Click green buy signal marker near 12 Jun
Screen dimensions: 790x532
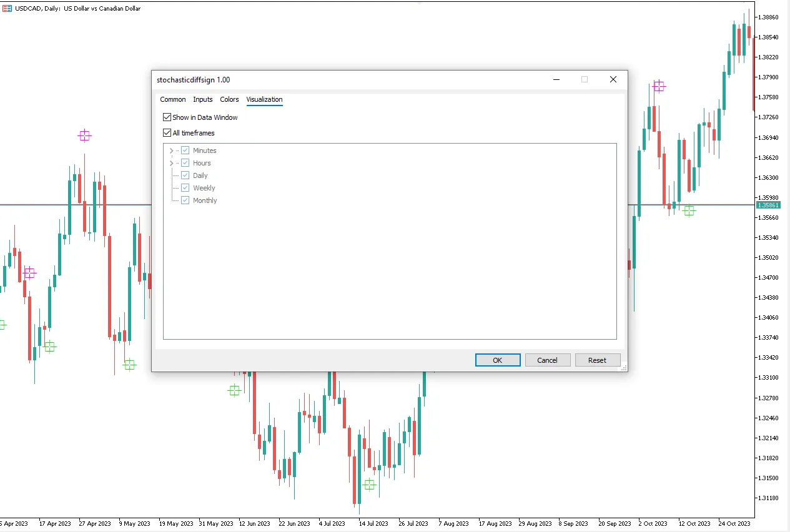coord(234,390)
